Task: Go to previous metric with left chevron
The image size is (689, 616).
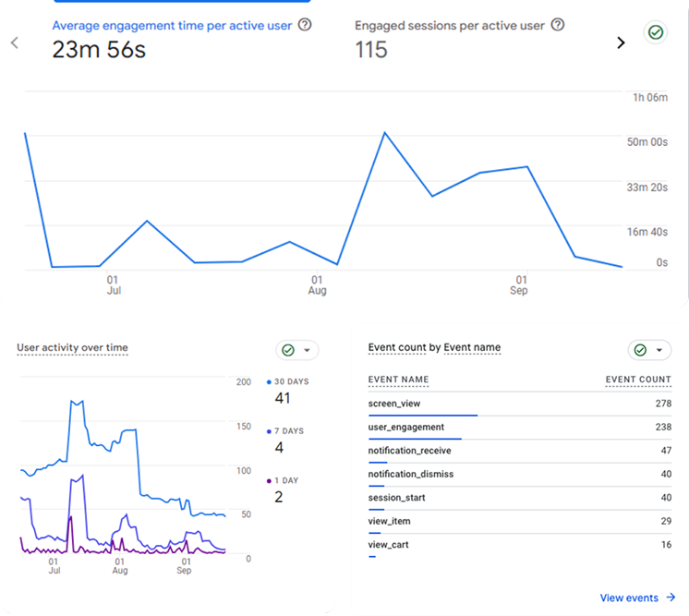Action: click(x=15, y=42)
